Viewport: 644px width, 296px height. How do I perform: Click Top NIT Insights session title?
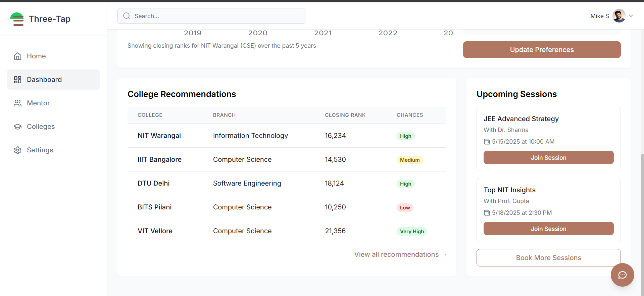pyautogui.click(x=509, y=190)
